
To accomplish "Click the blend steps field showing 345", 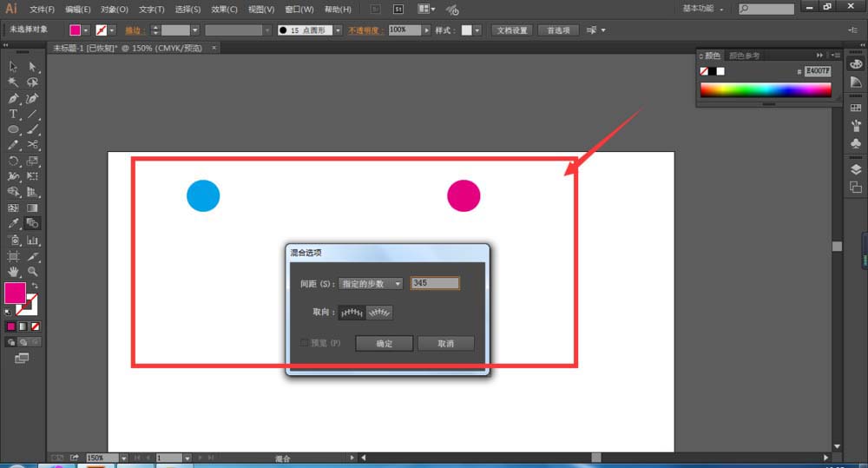I will [435, 283].
